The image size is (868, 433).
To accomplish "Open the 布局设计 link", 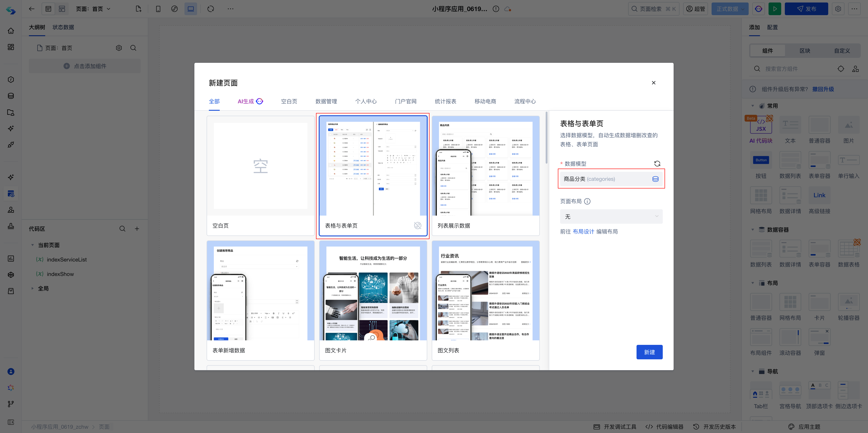I will (584, 231).
